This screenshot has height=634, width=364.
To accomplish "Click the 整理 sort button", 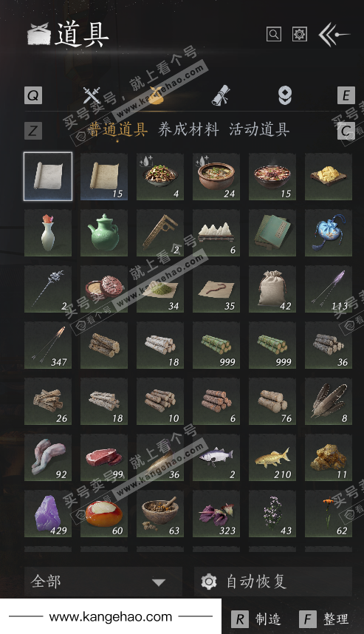I will 324,619.
